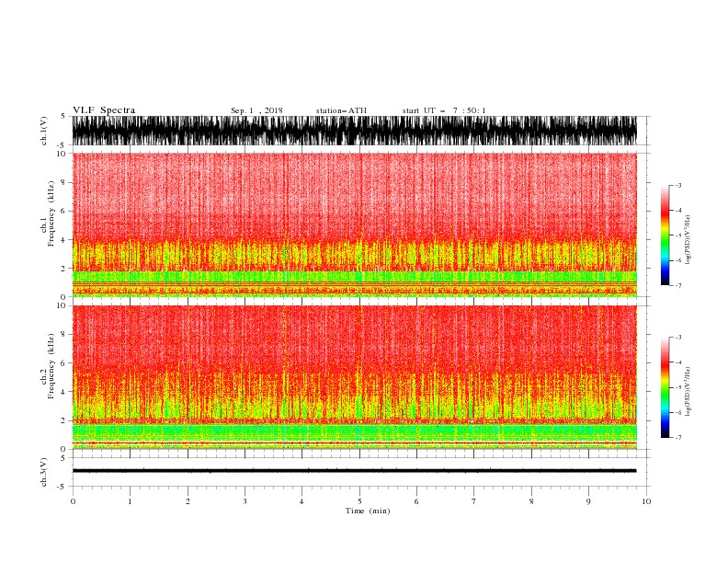
Task: Click time axis tick label 6
Action: [x=416, y=501]
